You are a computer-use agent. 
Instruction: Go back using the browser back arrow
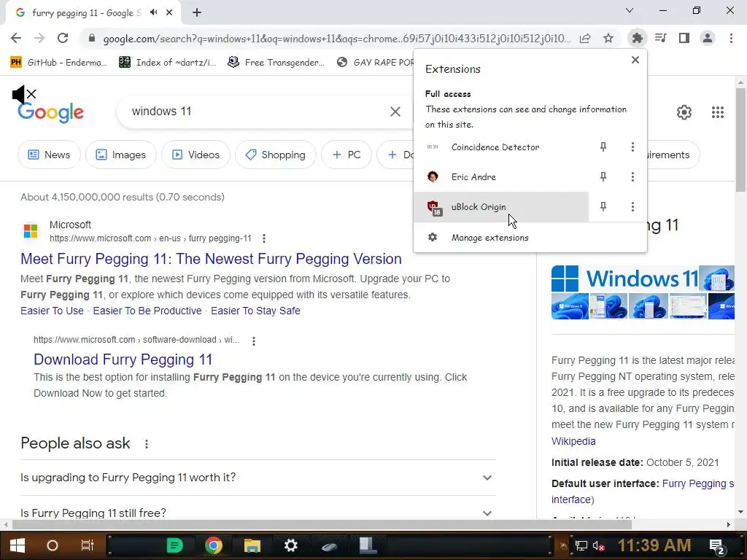pos(16,38)
